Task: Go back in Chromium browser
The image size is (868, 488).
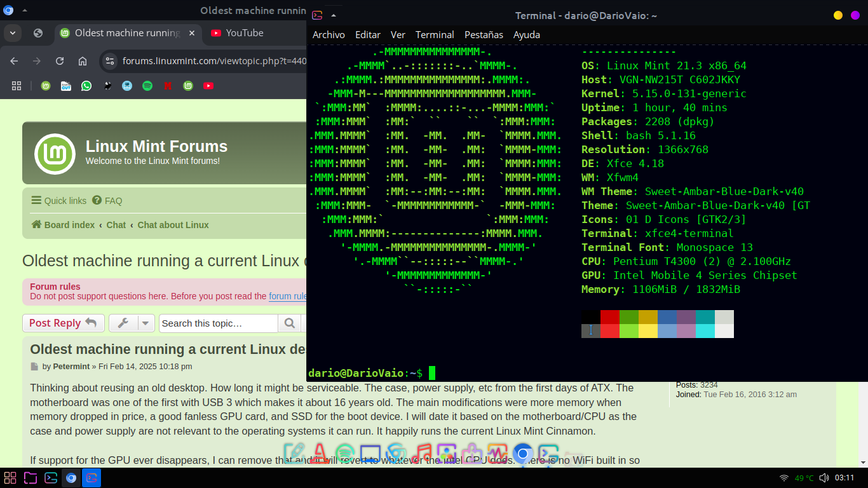Action: pyautogui.click(x=14, y=61)
